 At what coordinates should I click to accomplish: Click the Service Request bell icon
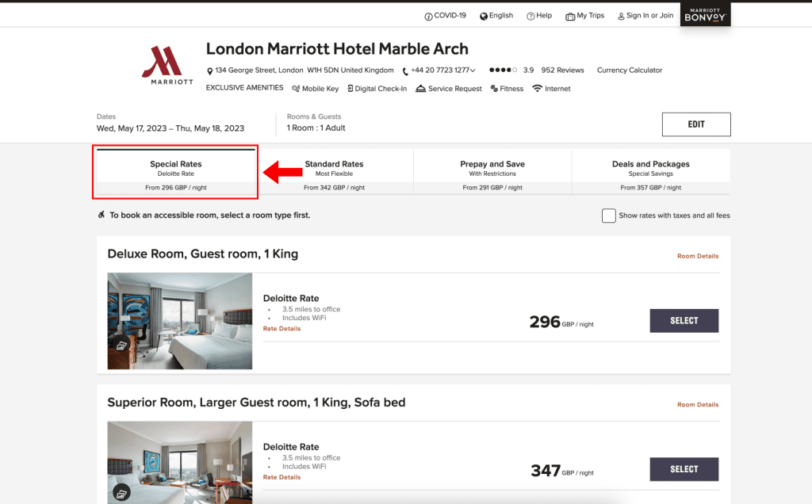click(420, 89)
